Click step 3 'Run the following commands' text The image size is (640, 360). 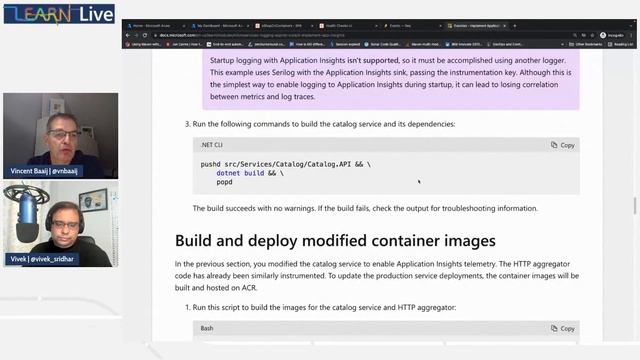click(x=324, y=124)
